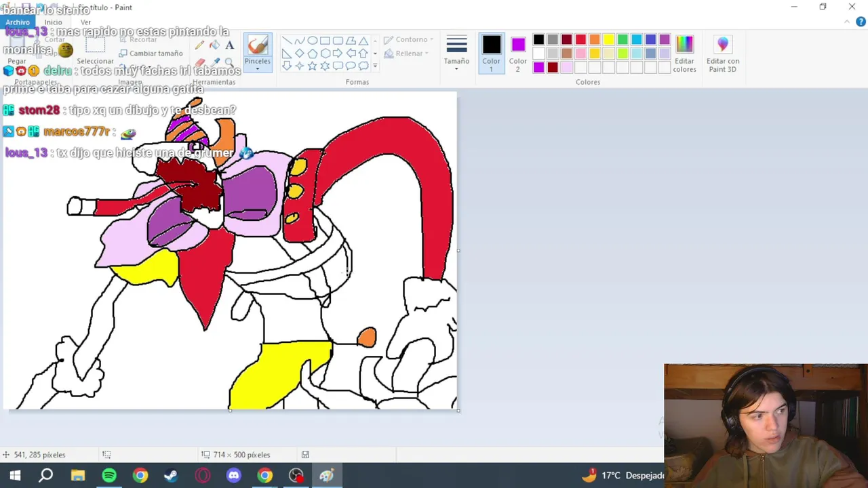Select the Pencil tool

(199, 45)
